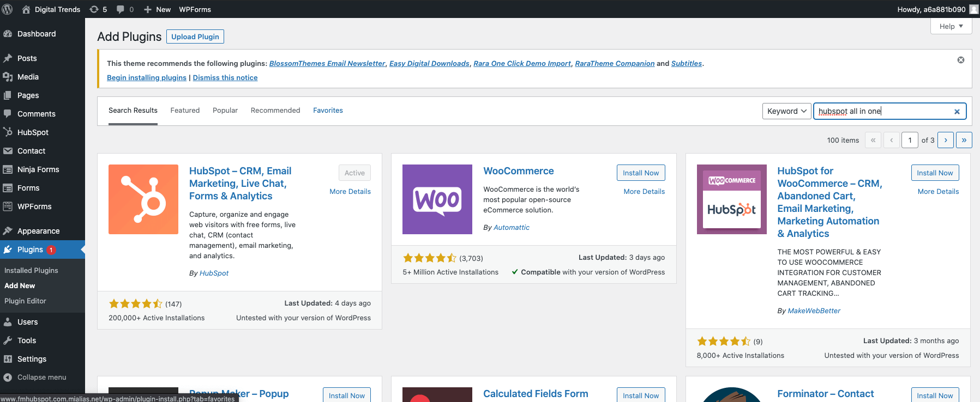Open the Dashboard gauge icon in sidebar
This screenshot has width=980, height=402.
pos(8,34)
